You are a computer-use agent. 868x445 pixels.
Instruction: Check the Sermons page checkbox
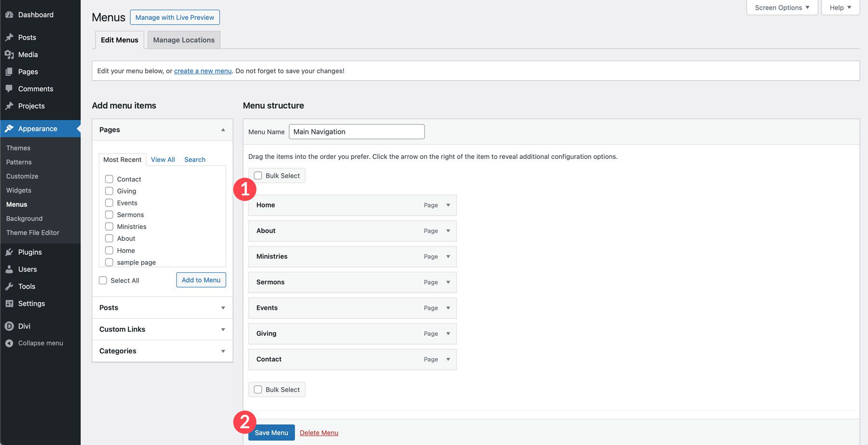pos(109,214)
